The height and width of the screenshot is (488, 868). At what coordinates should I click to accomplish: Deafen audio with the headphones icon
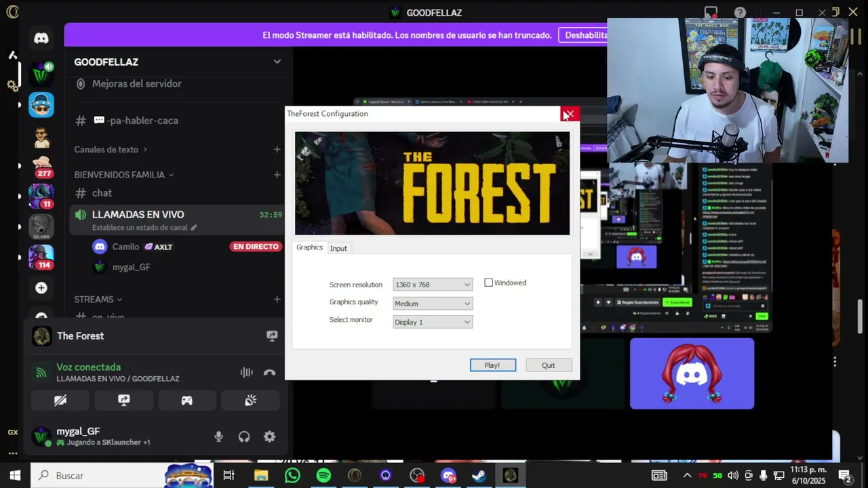pos(244,436)
